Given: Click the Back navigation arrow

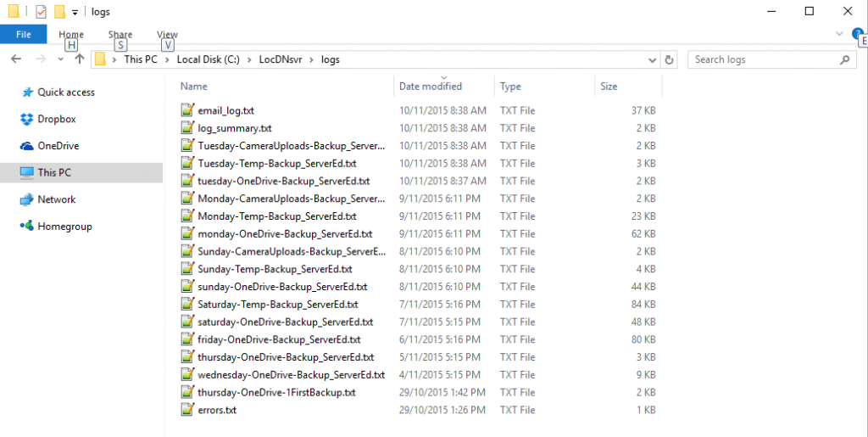Looking at the screenshot, I should (x=16, y=59).
